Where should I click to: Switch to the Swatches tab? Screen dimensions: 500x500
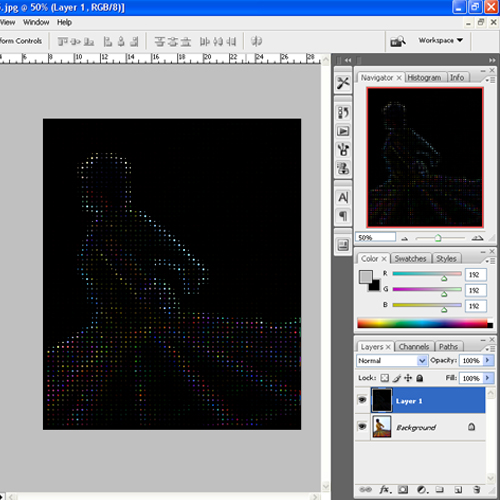(x=410, y=259)
